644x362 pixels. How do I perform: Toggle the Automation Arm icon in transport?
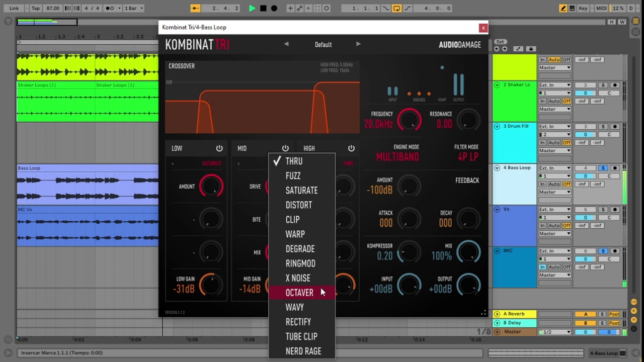point(299,8)
